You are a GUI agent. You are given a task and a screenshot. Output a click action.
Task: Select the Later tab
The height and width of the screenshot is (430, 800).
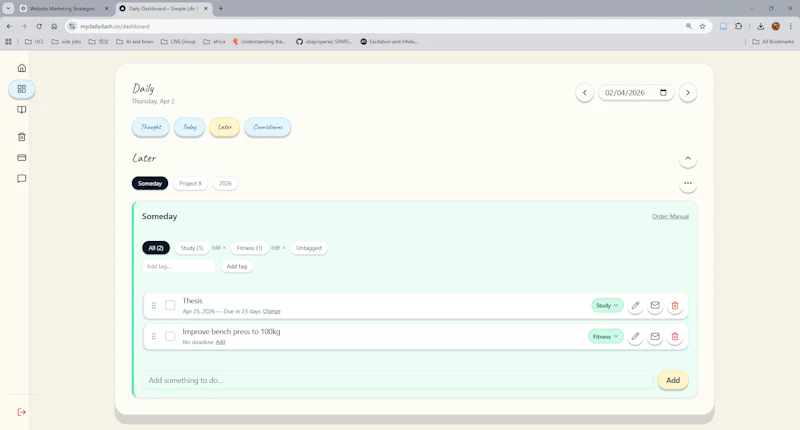(224, 127)
